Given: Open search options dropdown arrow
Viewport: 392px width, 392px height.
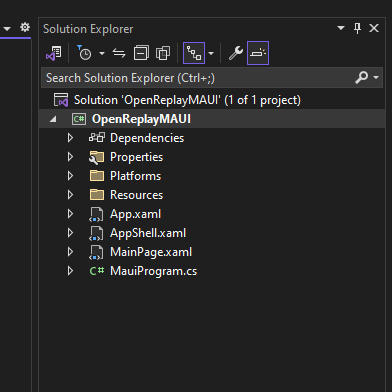Looking at the screenshot, I should click(376, 78).
